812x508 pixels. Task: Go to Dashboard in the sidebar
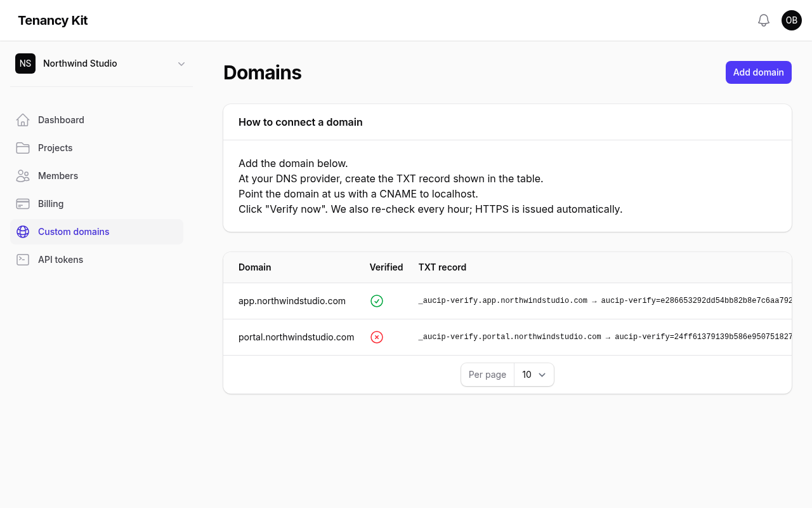click(x=96, y=120)
